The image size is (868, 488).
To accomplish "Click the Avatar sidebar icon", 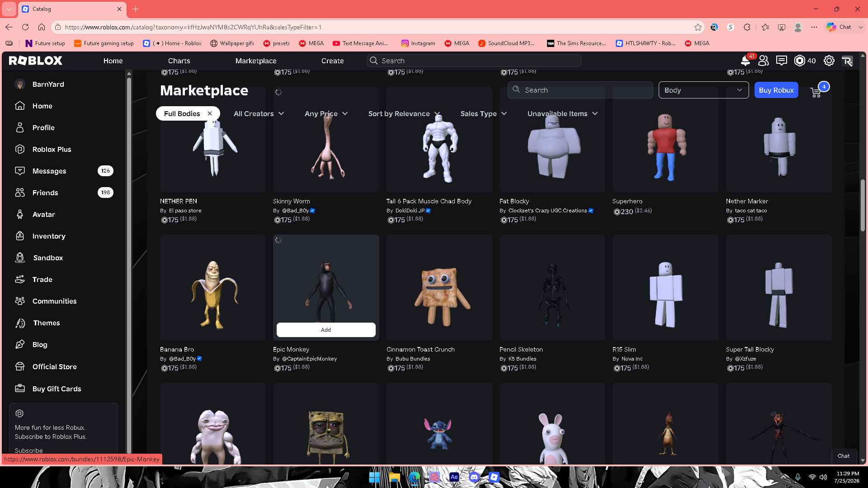I will [x=20, y=215].
